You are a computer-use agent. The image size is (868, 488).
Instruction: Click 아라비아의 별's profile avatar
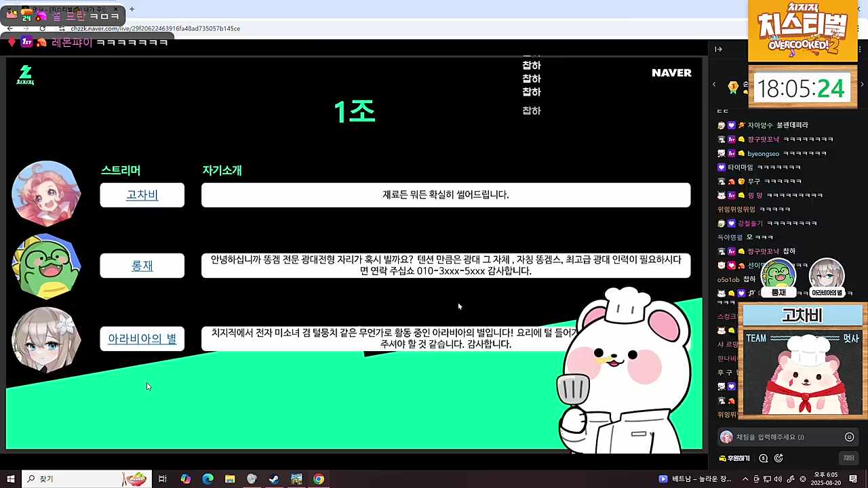tap(46, 340)
